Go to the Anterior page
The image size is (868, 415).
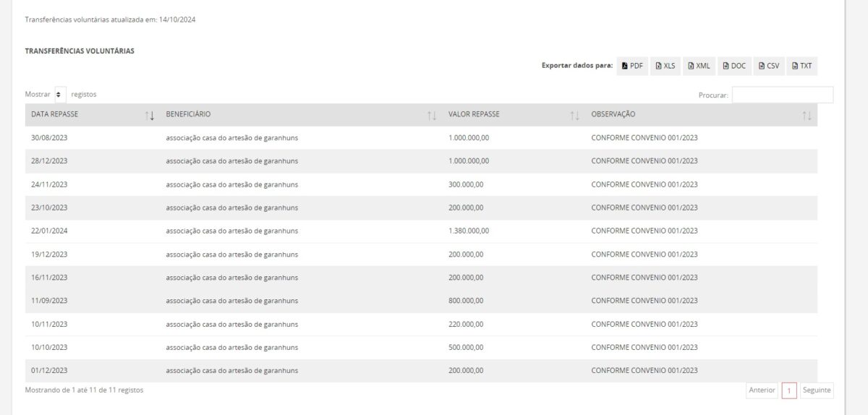point(762,390)
